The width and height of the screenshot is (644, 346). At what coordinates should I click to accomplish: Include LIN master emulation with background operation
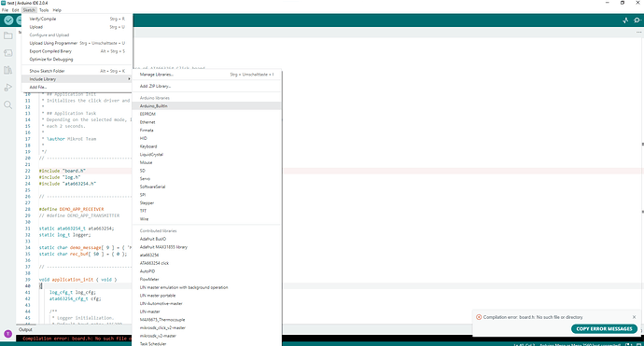tap(207, 287)
